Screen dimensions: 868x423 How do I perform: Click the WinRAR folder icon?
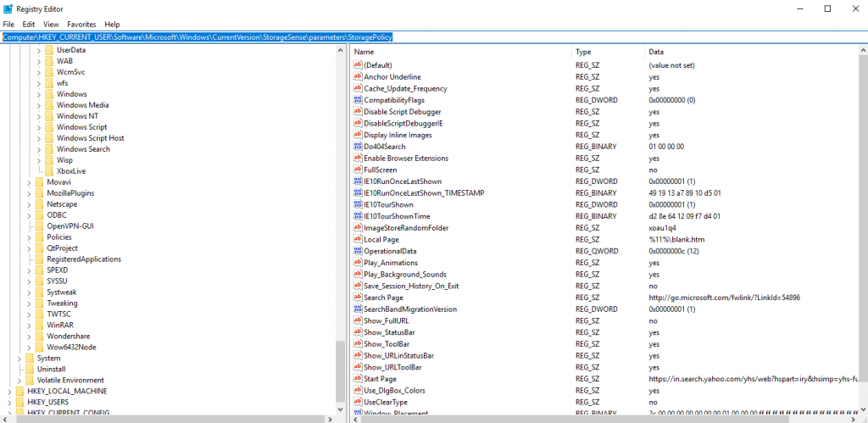(x=39, y=325)
